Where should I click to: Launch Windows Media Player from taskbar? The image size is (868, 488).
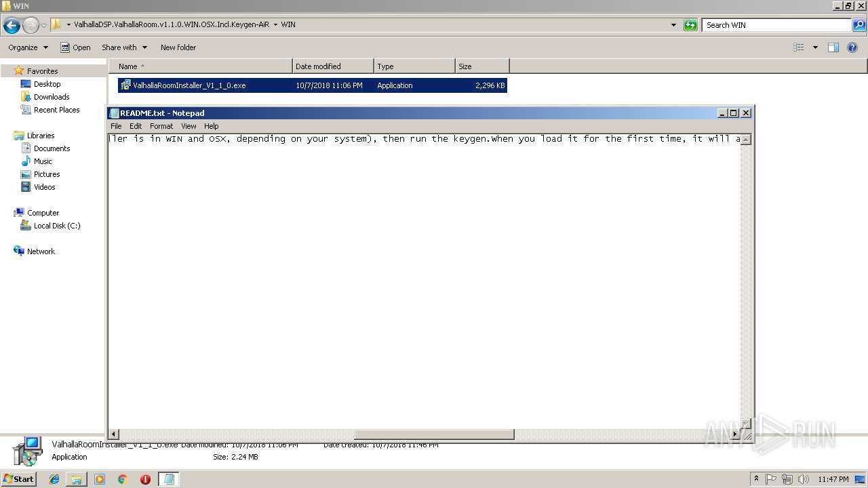[x=100, y=479]
